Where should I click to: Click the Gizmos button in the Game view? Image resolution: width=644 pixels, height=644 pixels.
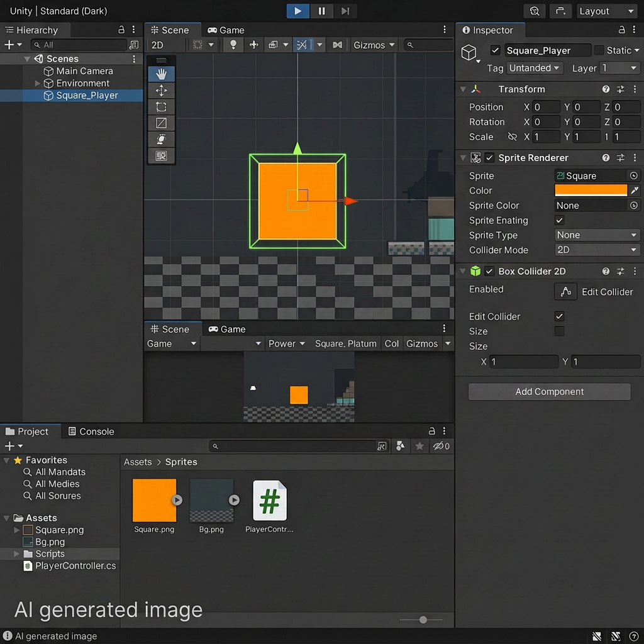422,344
